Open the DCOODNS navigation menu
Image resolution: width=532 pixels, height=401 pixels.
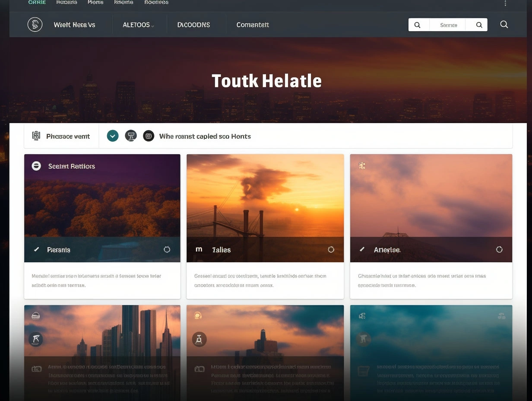193,25
